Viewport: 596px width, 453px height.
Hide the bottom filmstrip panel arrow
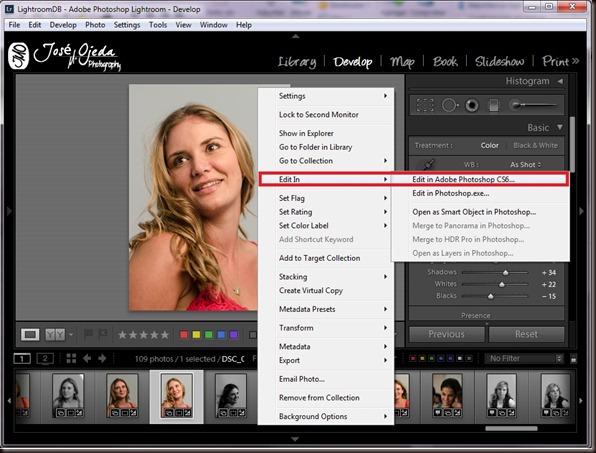295,439
